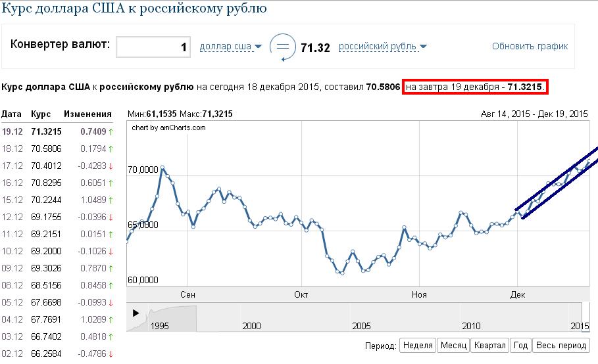Click the rate 70.4012 in 17.12 row

pos(46,166)
